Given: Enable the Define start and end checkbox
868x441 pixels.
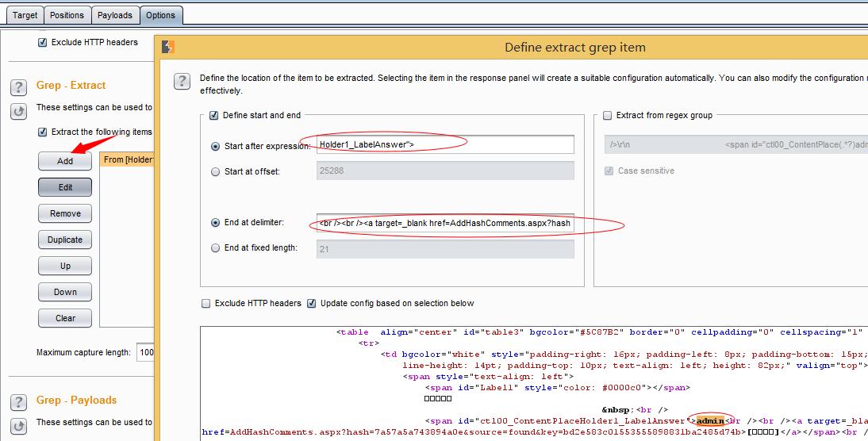Looking at the screenshot, I should (213, 115).
